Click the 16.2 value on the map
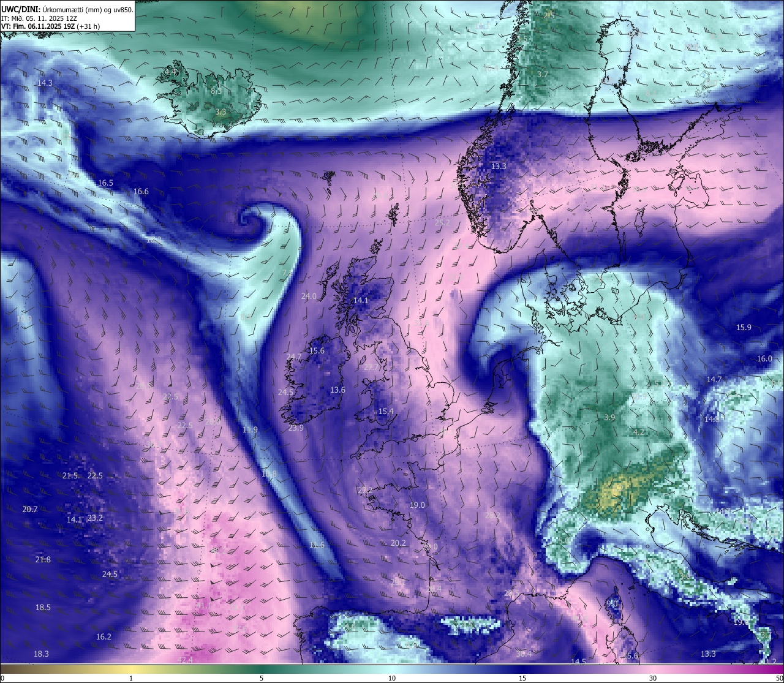 (x=104, y=637)
